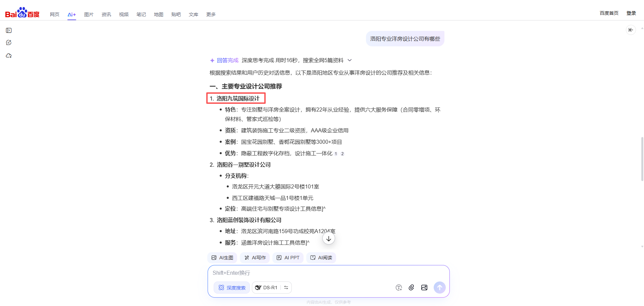Click the AI写作 button

pos(255,258)
